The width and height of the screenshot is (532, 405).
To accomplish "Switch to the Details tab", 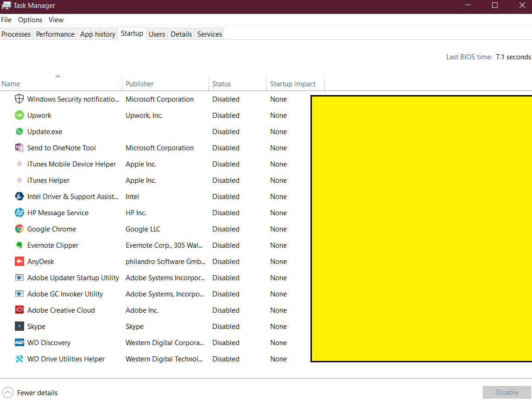I will (x=181, y=34).
